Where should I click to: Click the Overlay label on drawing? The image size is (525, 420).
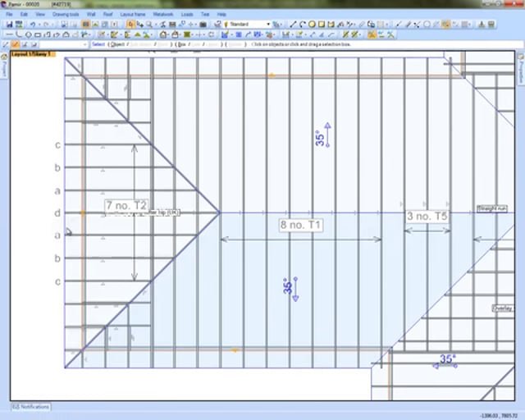(x=503, y=308)
